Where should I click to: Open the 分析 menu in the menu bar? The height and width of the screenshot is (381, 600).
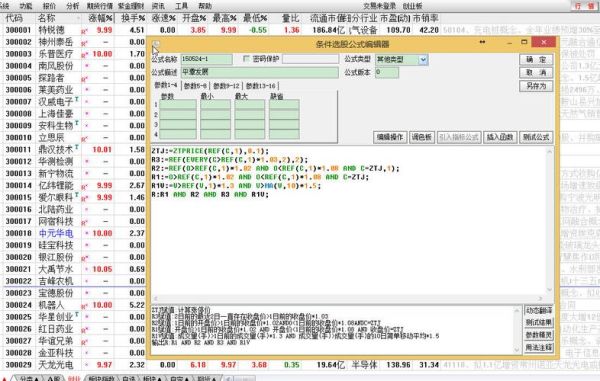(x=72, y=6)
